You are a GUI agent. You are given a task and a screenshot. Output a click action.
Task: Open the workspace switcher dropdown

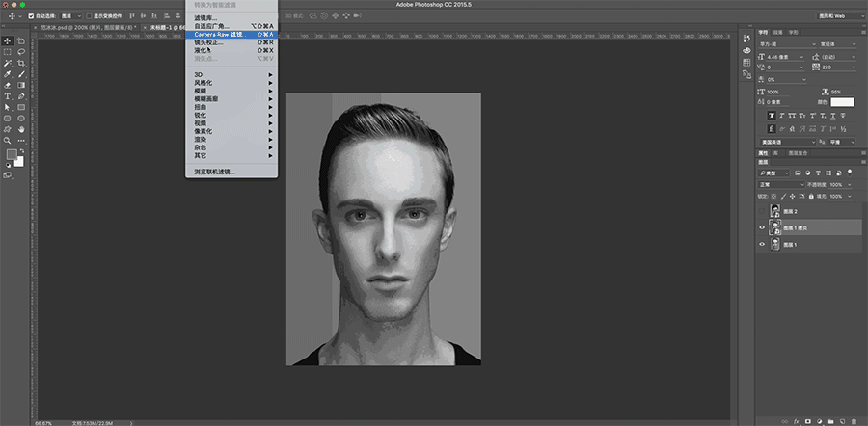pos(841,16)
